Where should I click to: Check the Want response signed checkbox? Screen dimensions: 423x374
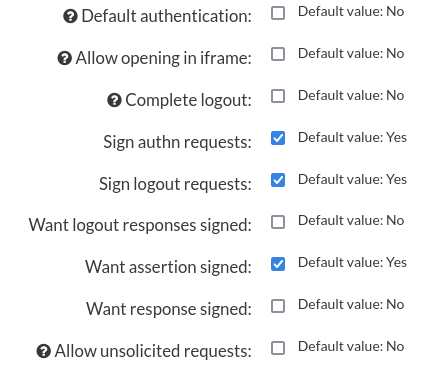point(278,306)
